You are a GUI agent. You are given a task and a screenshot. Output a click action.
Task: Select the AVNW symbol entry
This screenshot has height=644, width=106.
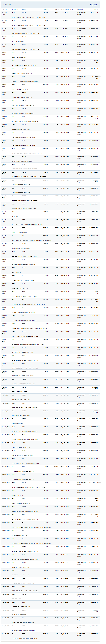24,244
